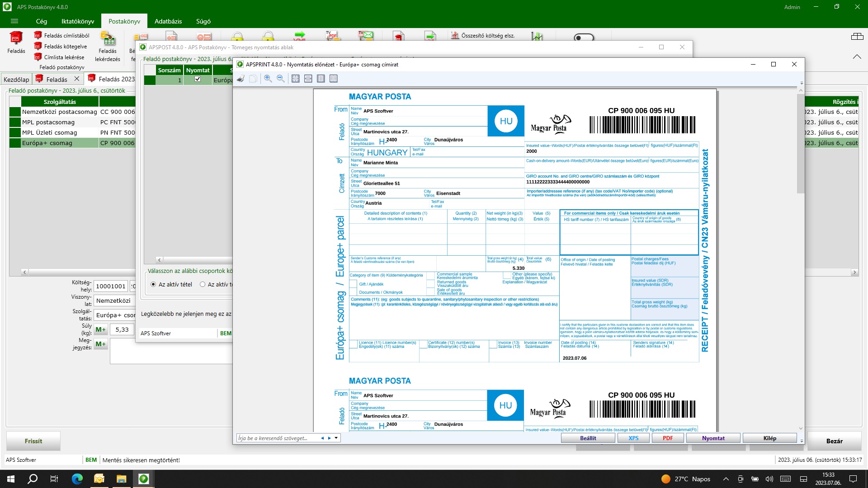The height and width of the screenshot is (488, 868).
Task: Open Microsoft Edge from the taskbar
Action: 77,479
